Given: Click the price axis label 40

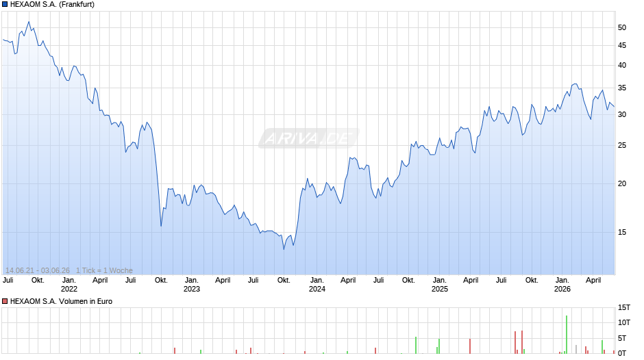Looking at the screenshot, I should click(x=622, y=65).
